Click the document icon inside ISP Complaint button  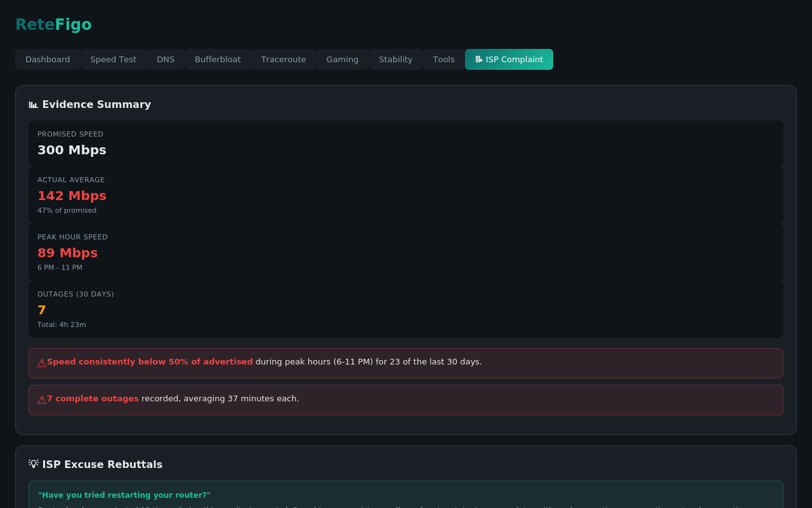[479, 59]
